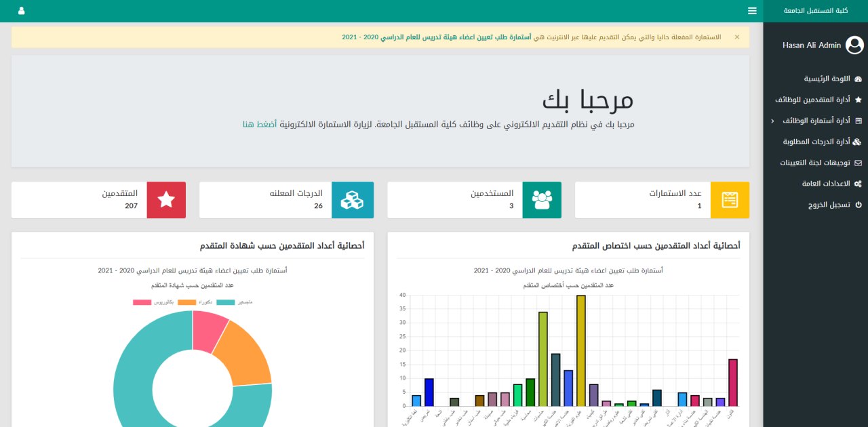Screen dimensions: 868x427
Task: Click the tallest yellow bar in the specialization chart
Action: point(581,351)
